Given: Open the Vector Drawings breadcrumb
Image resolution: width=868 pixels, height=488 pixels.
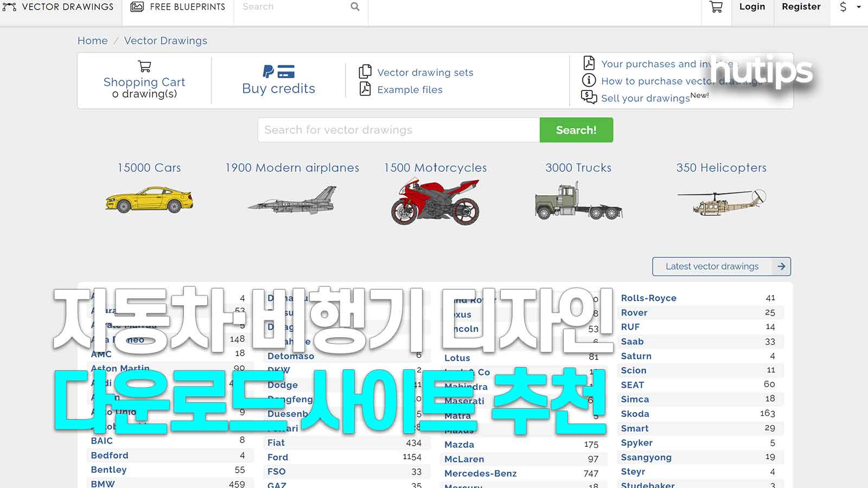Looking at the screenshot, I should tap(165, 41).
